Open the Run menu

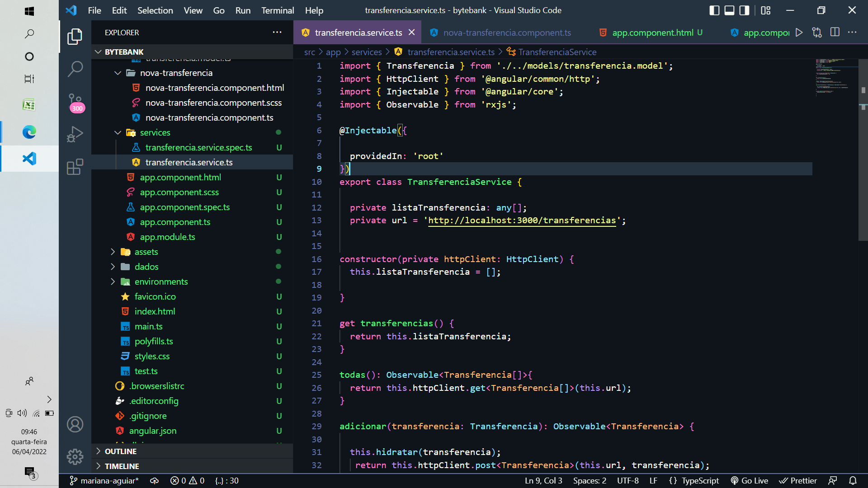243,10
